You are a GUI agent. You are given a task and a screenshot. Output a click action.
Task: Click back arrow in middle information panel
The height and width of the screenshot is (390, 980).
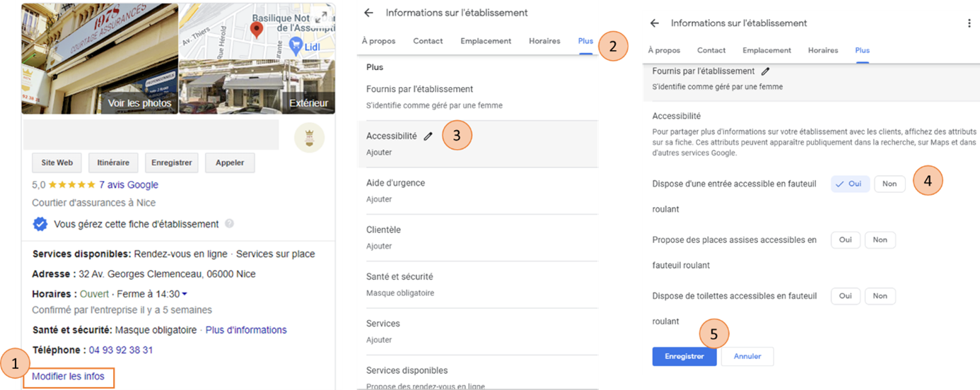pyautogui.click(x=368, y=13)
